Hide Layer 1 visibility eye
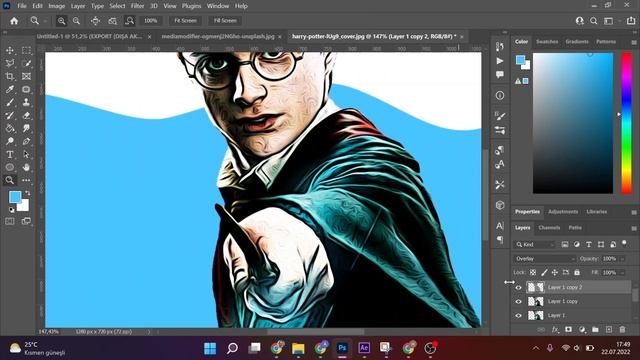Image resolution: width=640 pixels, height=360 pixels. pos(518,316)
